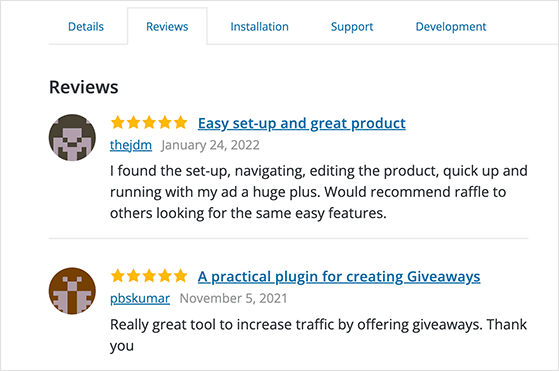This screenshot has width=559, height=371.
Task: Open the Details tab
Action: click(x=86, y=27)
